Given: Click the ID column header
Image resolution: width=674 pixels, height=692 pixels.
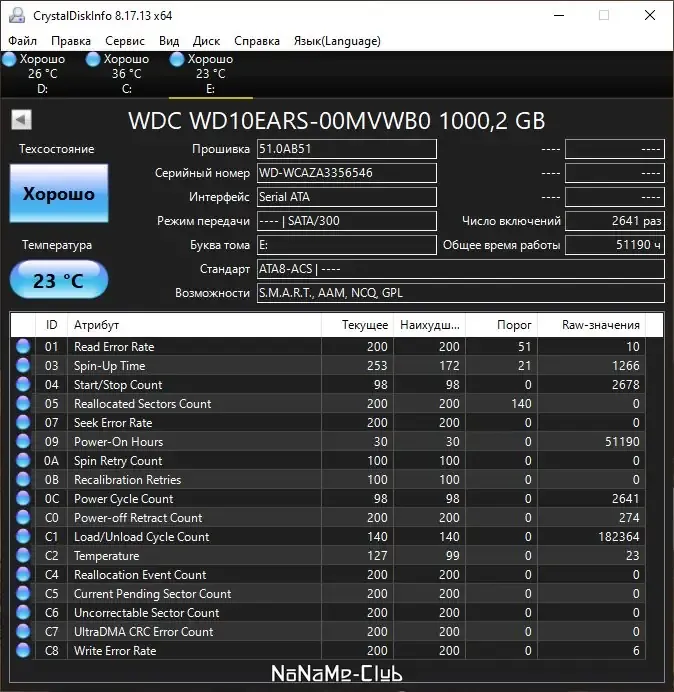Looking at the screenshot, I should coord(52,325).
